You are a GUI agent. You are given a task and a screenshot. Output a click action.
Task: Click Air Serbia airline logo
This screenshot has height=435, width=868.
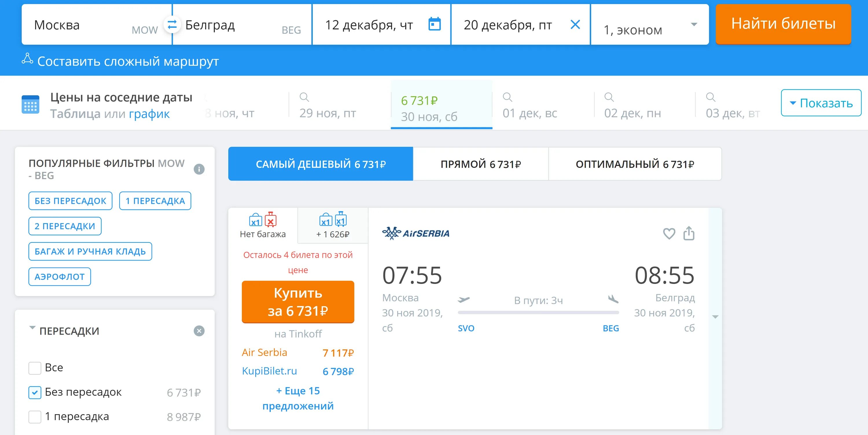[415, 233]
